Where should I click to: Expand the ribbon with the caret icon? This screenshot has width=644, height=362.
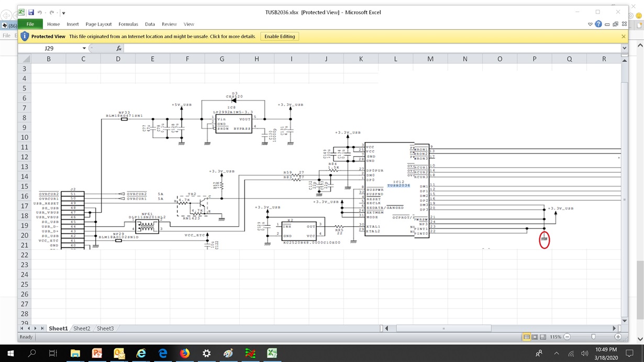click(x=591, y=24)
